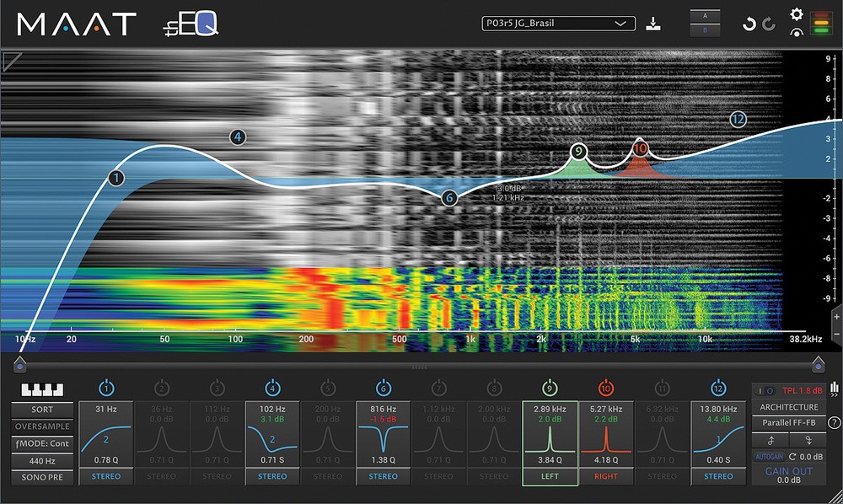Click the redo arrow icon
843x504 pixels.
pos(769,24)
